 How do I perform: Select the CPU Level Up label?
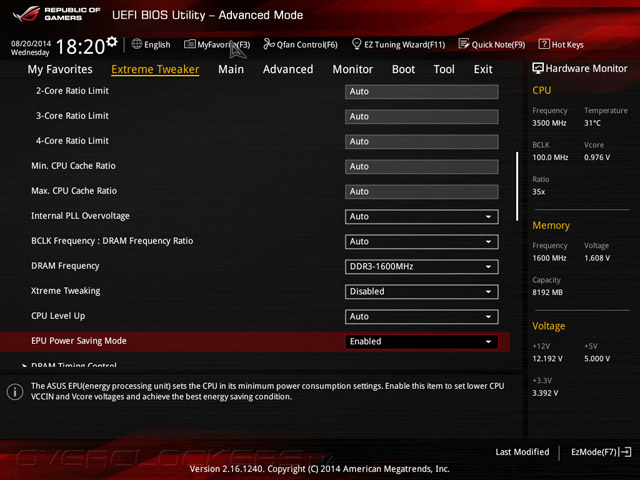tap(58, 316)
